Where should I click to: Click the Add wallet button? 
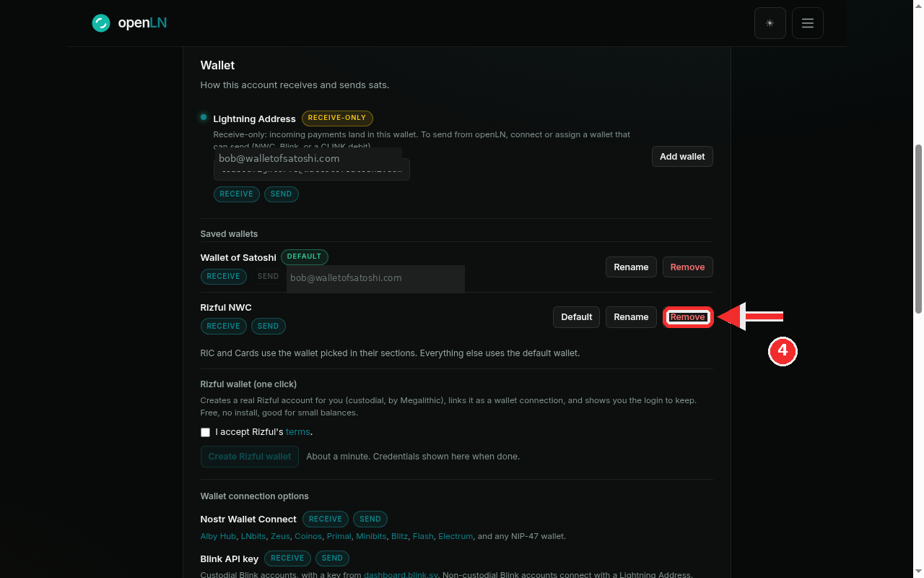(682, 157)
